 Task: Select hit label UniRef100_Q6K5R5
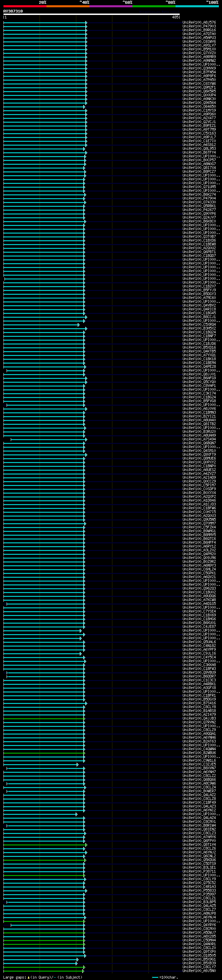point(199,91)
